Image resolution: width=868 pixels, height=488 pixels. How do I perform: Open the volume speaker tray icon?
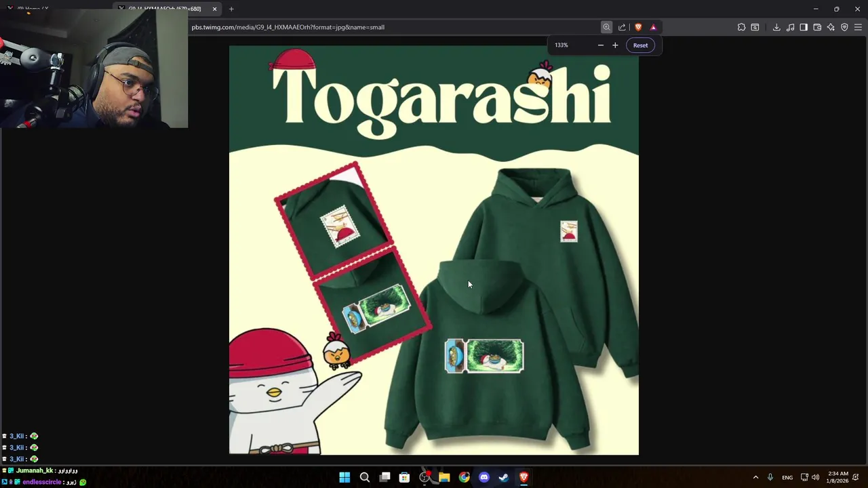pyautogui.click(x=815, y=477)
